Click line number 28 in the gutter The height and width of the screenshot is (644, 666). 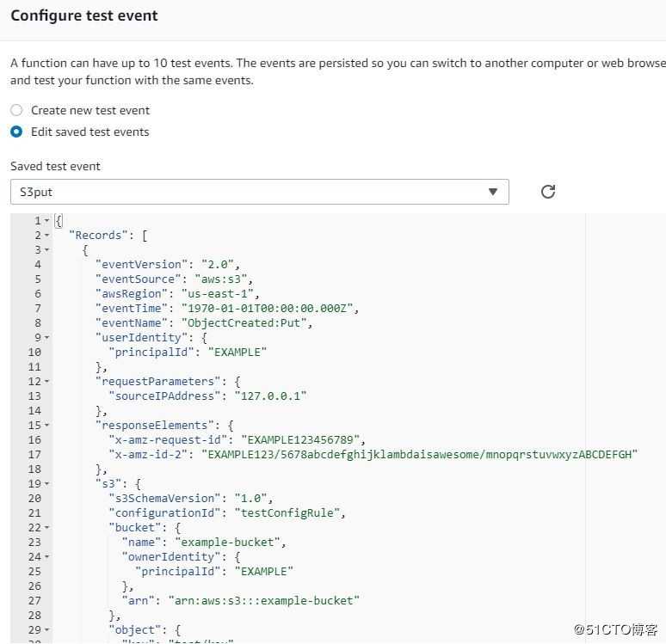pyautogui.click(x=34, y=615)
